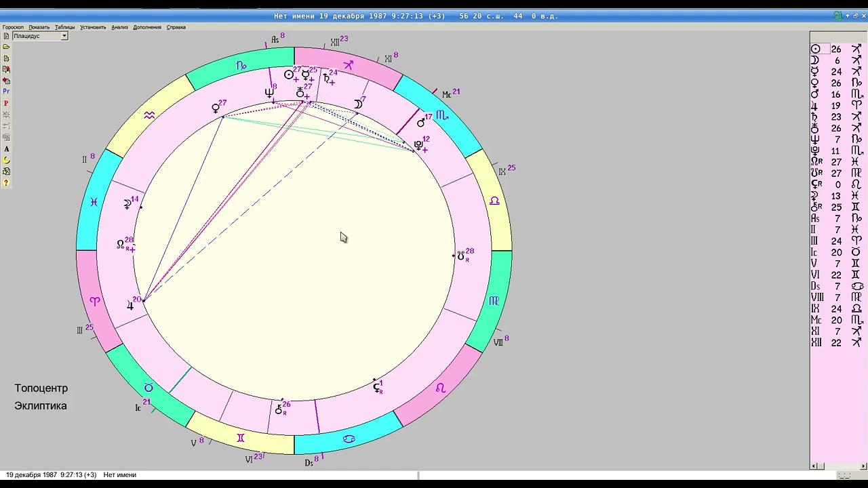Click the Cancer sign on zodiac ring

click(349, 439)
